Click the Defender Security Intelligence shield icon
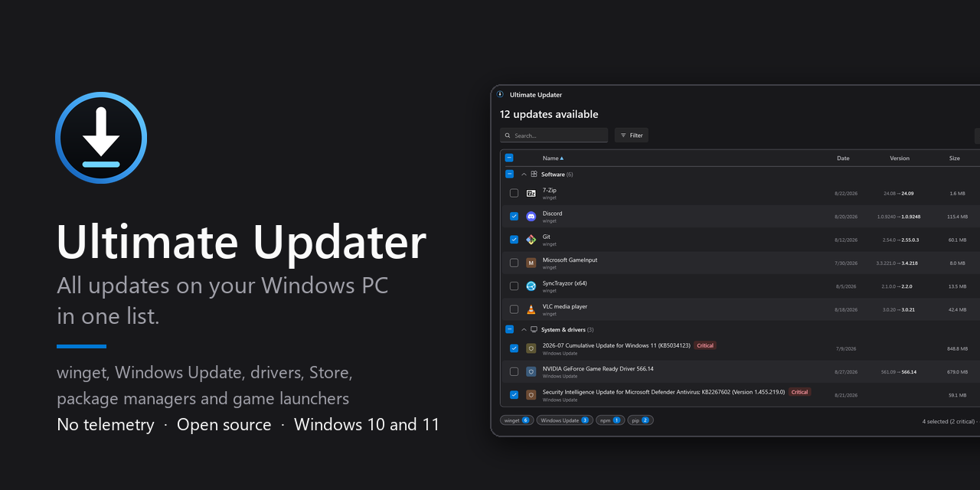980x490 pixels. tap(531, 395)
